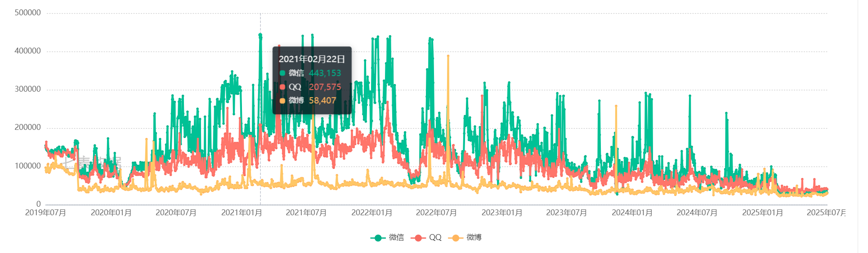The image size is (868, 253).
Task: Click the 100000 y-axis label
Action: pos(28,166)
